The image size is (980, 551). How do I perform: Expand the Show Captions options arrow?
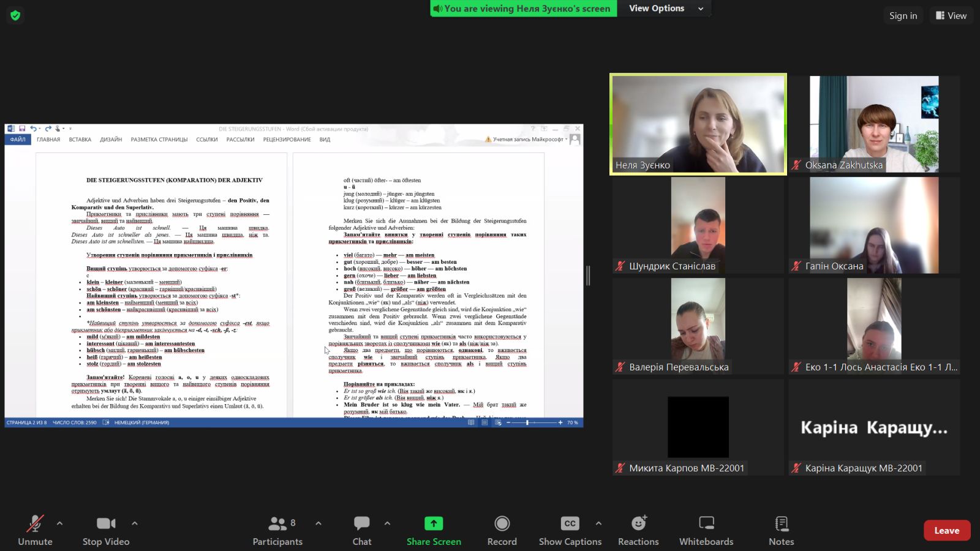(598, 523)
